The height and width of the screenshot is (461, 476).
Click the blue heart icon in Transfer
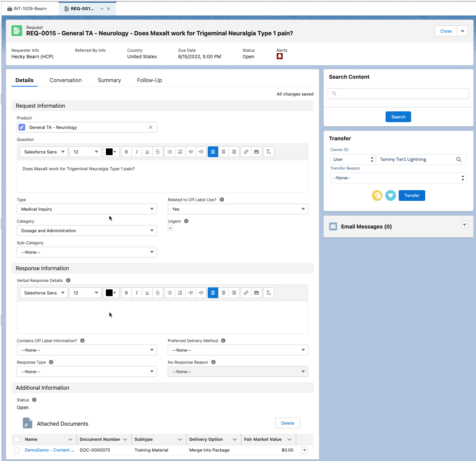tap(390, 196)
